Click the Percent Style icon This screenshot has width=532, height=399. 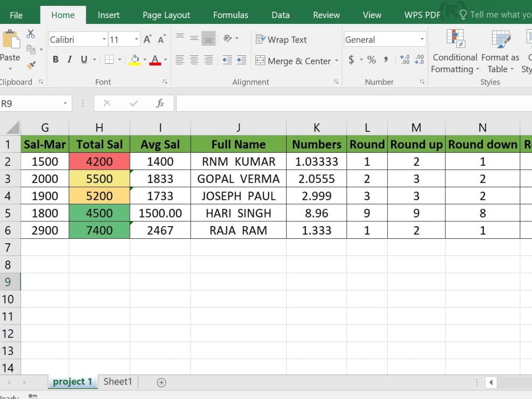tap(371, 60)
